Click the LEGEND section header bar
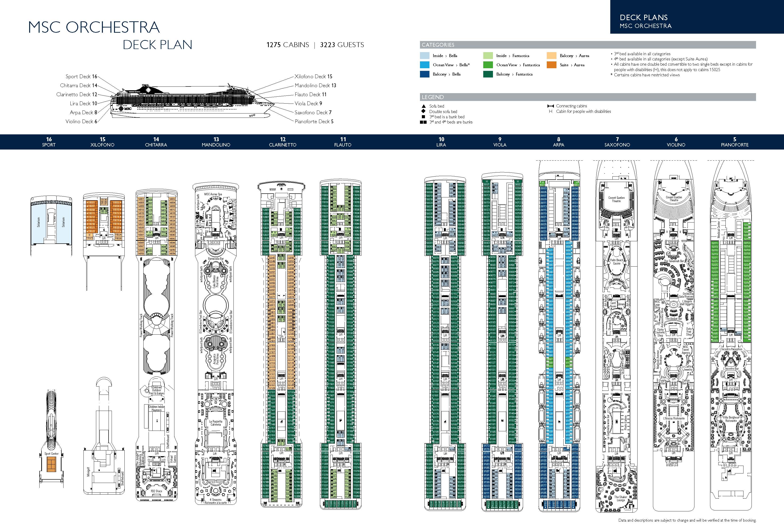The height and width of the screenshot is (532, 784). tap(588, 97)
